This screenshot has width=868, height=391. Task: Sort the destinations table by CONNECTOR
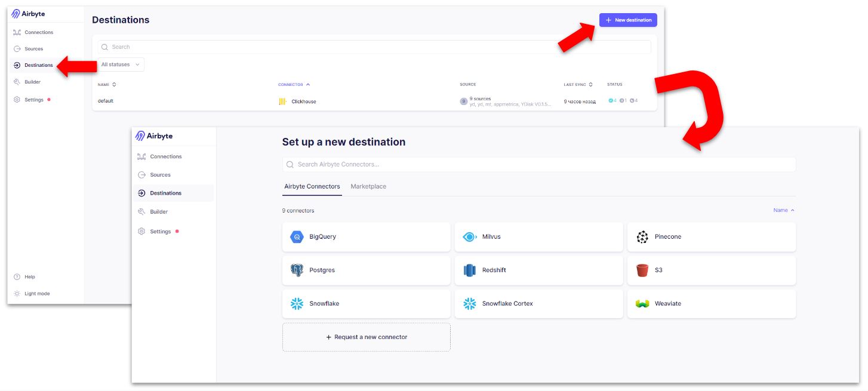(294, 85)
